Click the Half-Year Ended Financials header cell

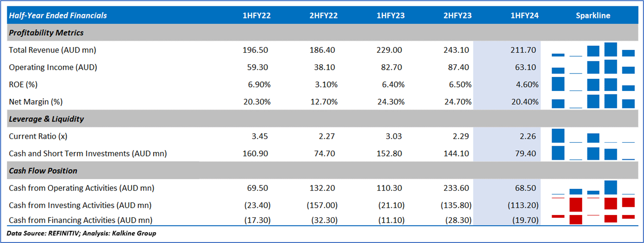(58, 15)
